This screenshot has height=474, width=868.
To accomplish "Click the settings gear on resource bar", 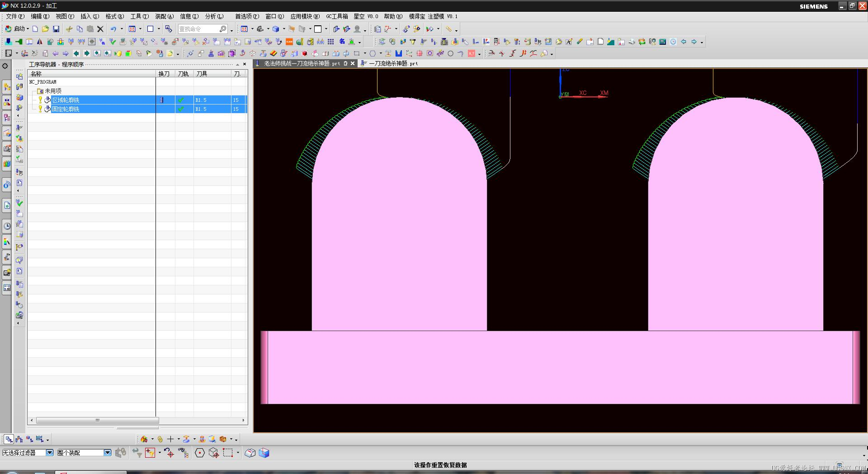I will [x=5, y=66].
